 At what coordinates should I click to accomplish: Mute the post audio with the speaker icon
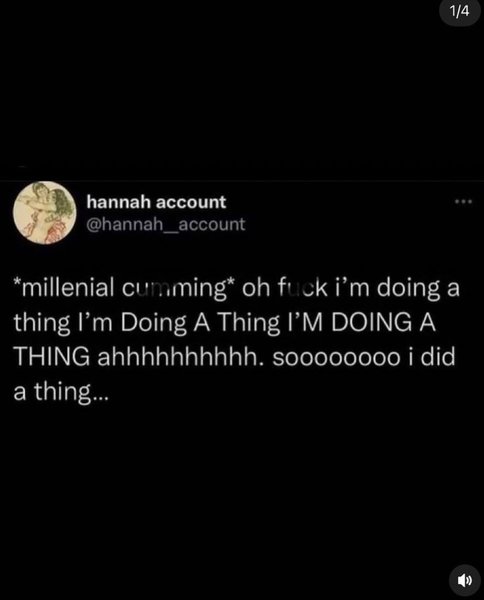pyautogui.click(x=464, y=580)
